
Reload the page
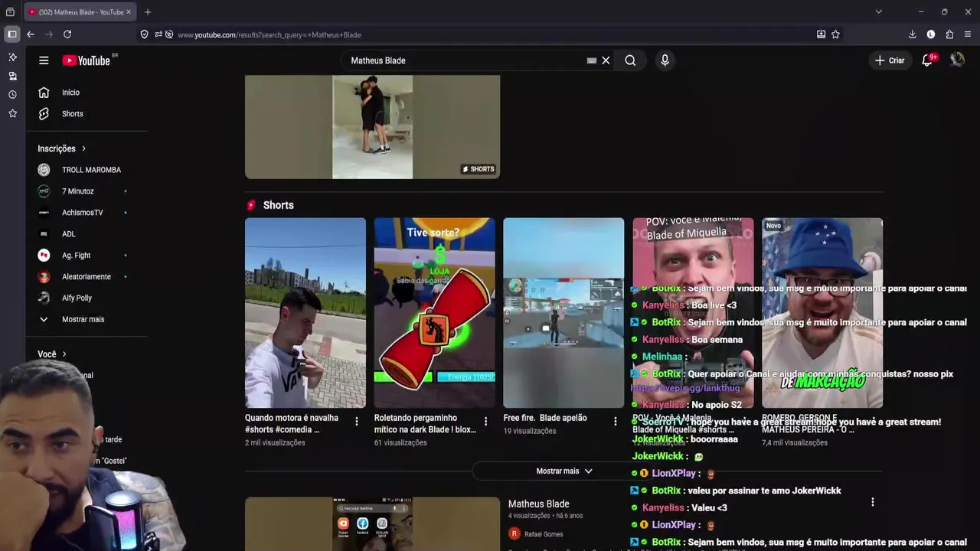67,34
